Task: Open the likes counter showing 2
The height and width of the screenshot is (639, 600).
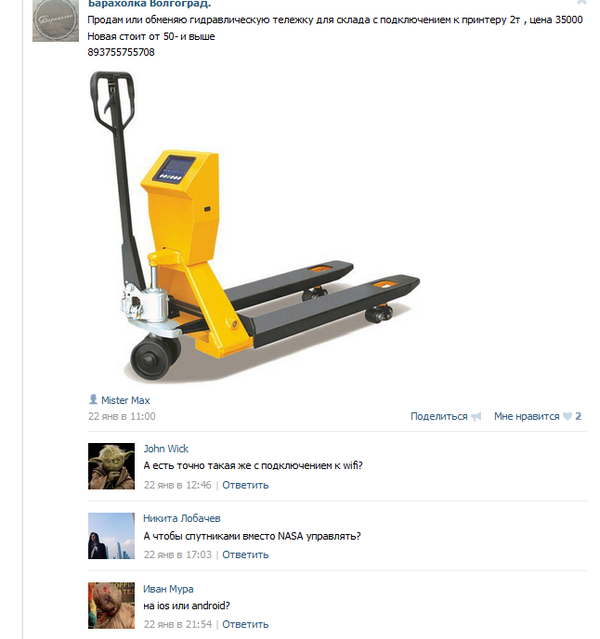Action: (578, 416)
